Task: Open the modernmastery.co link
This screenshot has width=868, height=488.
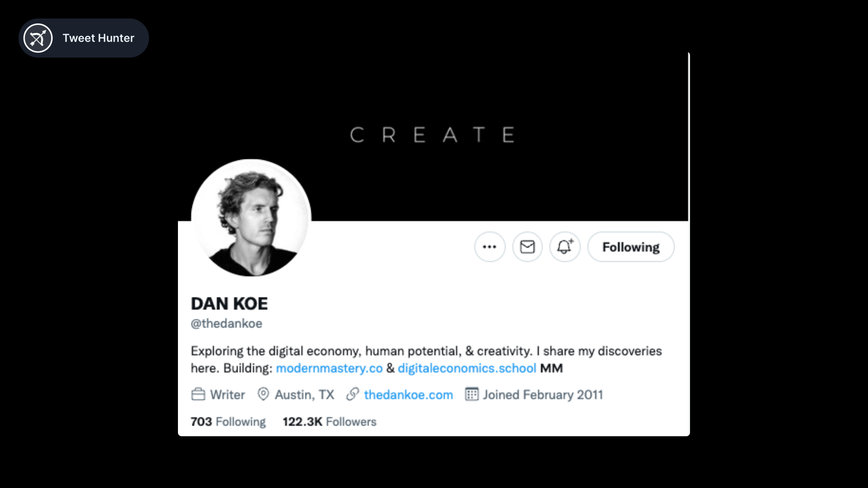Action: 329,368
